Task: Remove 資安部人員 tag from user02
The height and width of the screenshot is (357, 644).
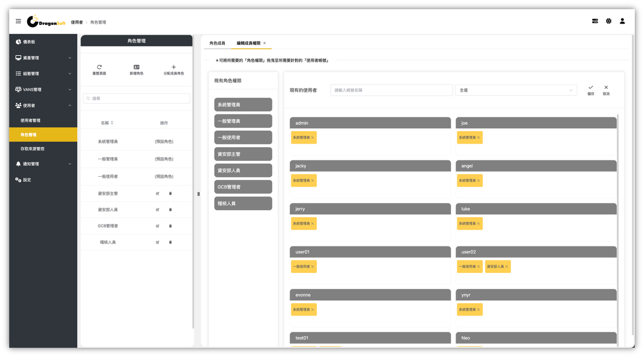Action: [506, 267]
